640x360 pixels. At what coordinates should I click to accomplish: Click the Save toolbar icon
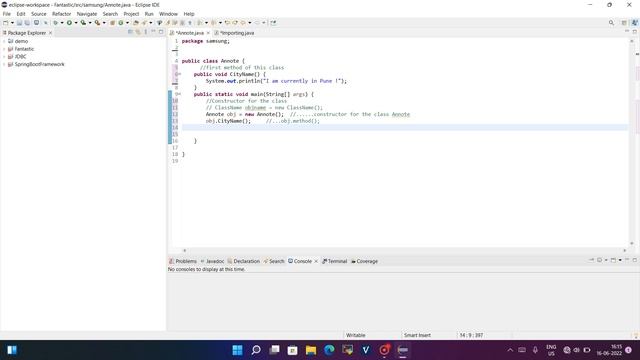tap(19, 23)
